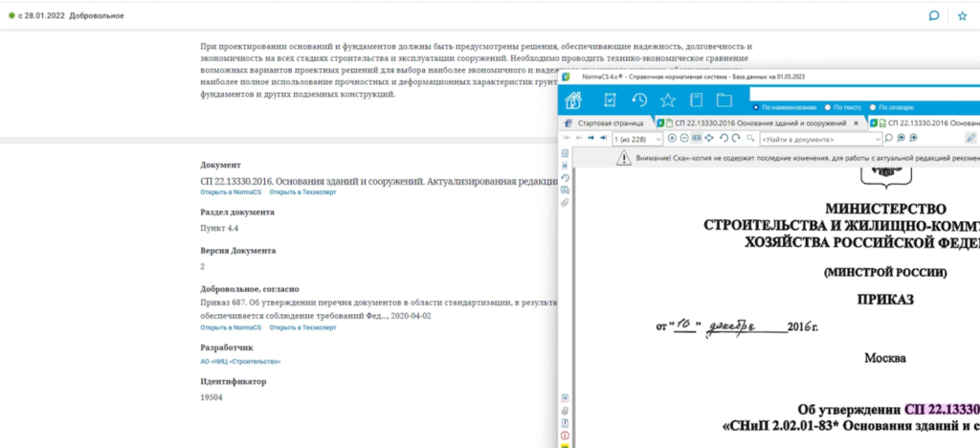Screen dimensions: 980x448
Task: Add a comment with the speech bubble icon
Action: [x=934, y=15]
